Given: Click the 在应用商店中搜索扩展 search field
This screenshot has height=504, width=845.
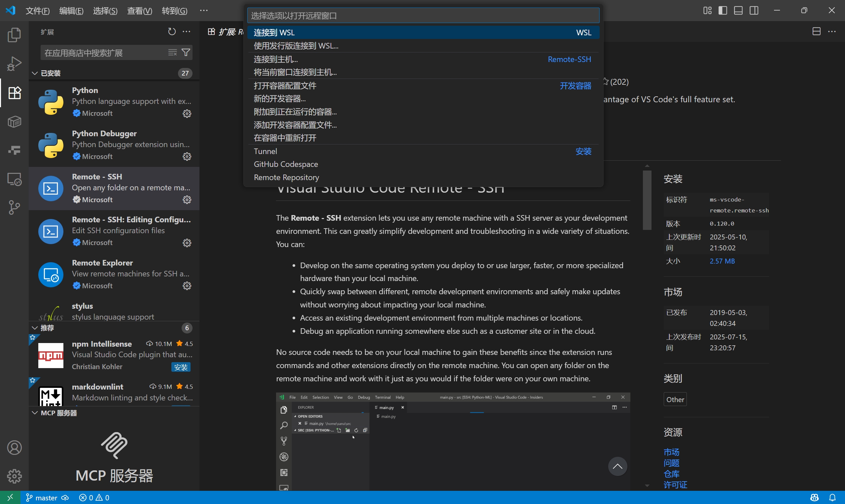Looking at the screenshot, I should 102,53.
